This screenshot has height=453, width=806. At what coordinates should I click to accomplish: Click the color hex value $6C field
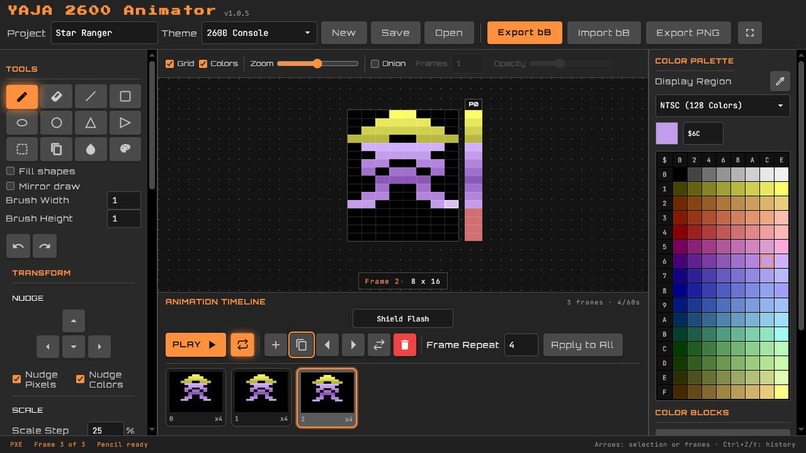point(703,134)
